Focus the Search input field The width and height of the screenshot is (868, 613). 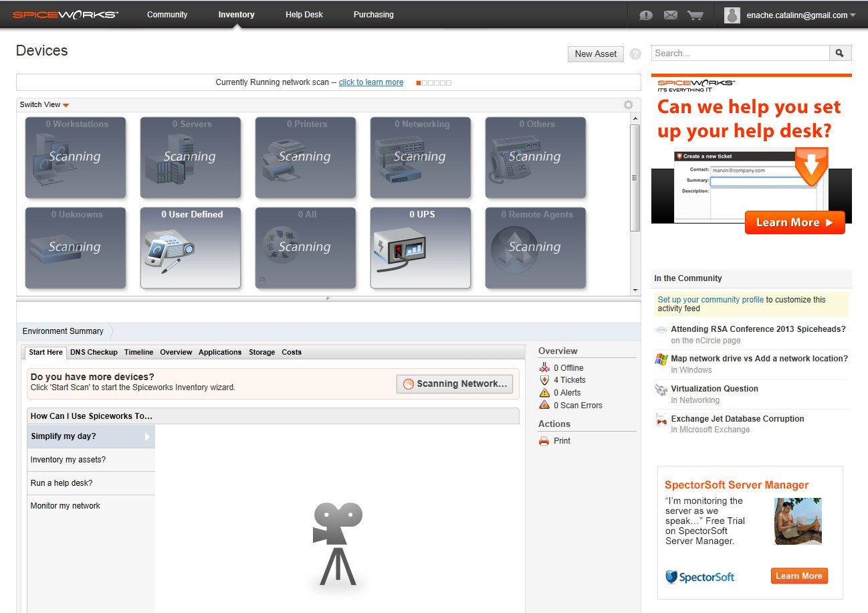coord(740,54)
